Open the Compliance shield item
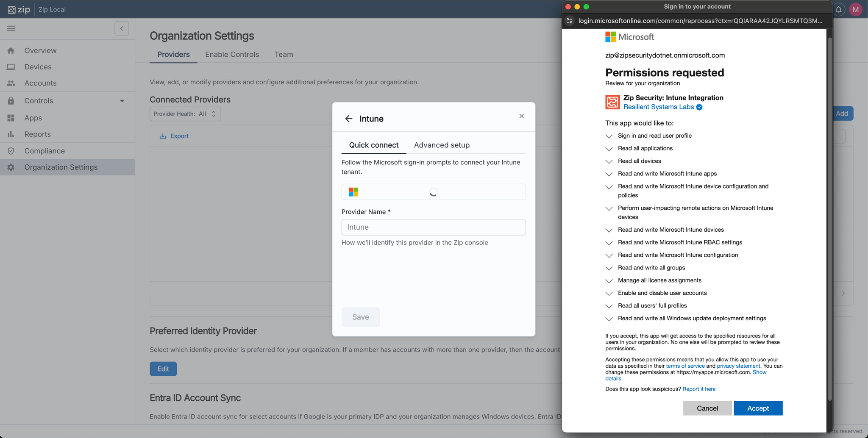 [x=44, y=151]
